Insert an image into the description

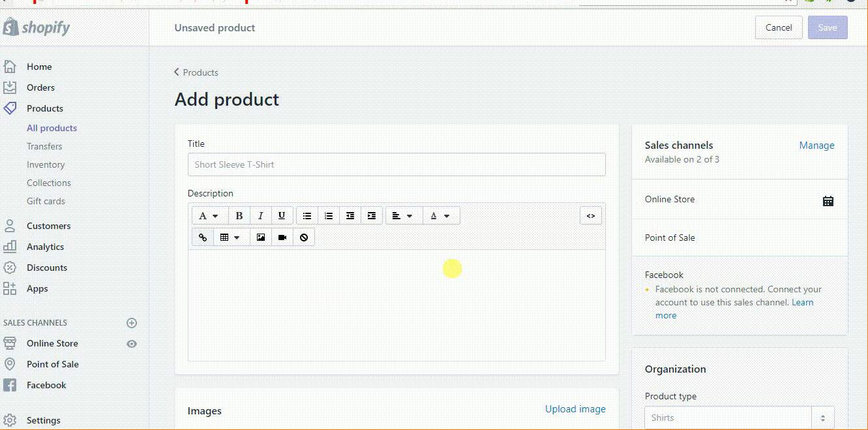pyautogui.click(x=260, y=237)
